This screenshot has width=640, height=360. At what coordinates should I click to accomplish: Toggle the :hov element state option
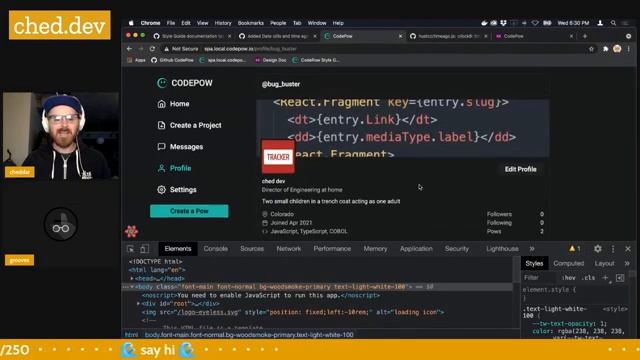point(569,278)
